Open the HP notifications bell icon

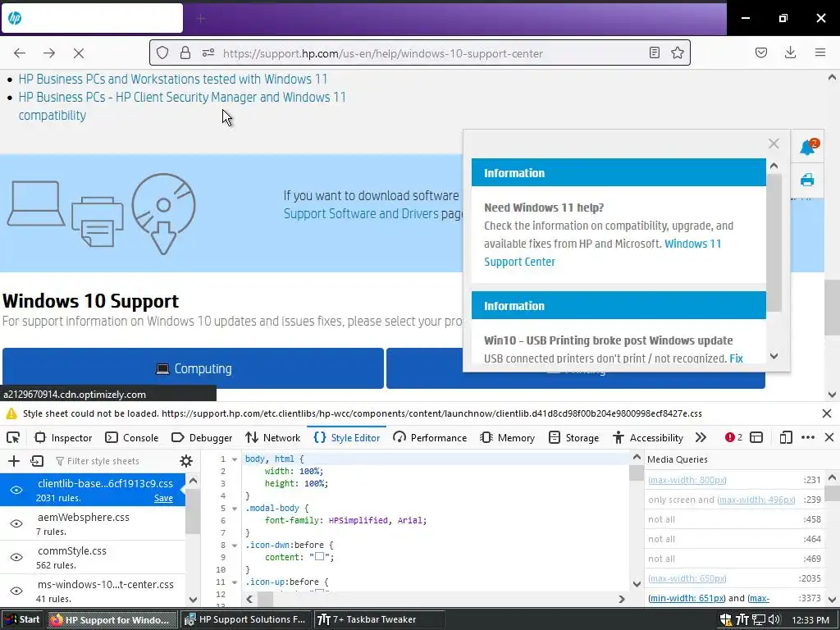tap(808, 147)
